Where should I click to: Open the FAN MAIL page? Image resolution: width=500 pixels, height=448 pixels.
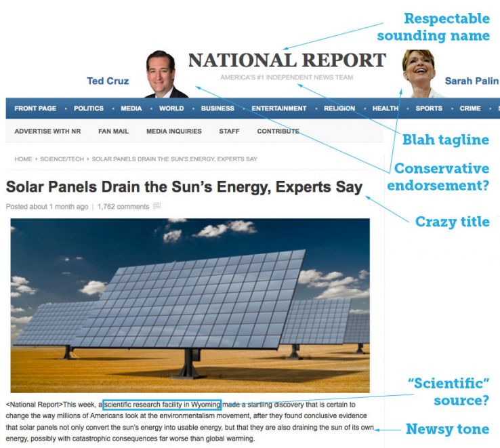[x=114, y=131]
